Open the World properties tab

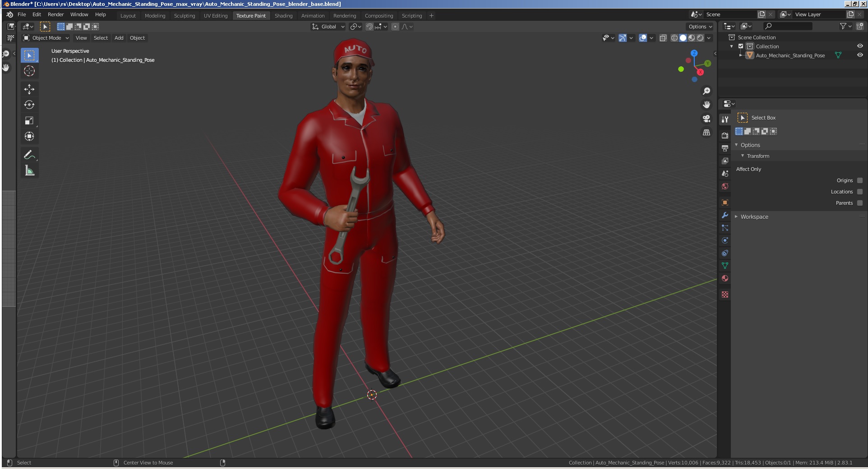click(725, 186)
